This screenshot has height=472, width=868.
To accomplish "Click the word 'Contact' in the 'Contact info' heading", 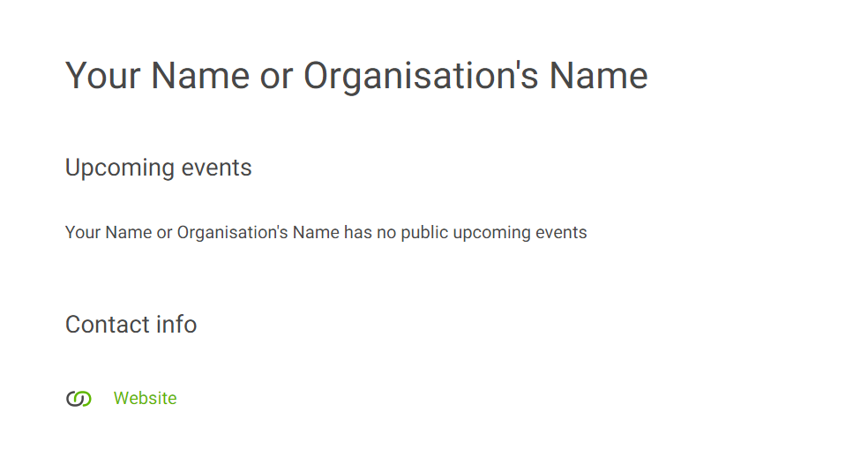I will point(107,325).
